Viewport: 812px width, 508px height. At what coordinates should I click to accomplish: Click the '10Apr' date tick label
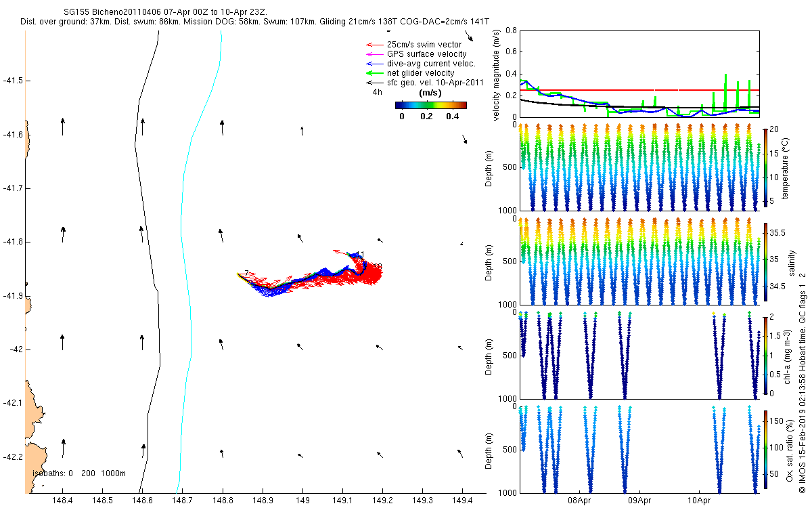point(699,501)
